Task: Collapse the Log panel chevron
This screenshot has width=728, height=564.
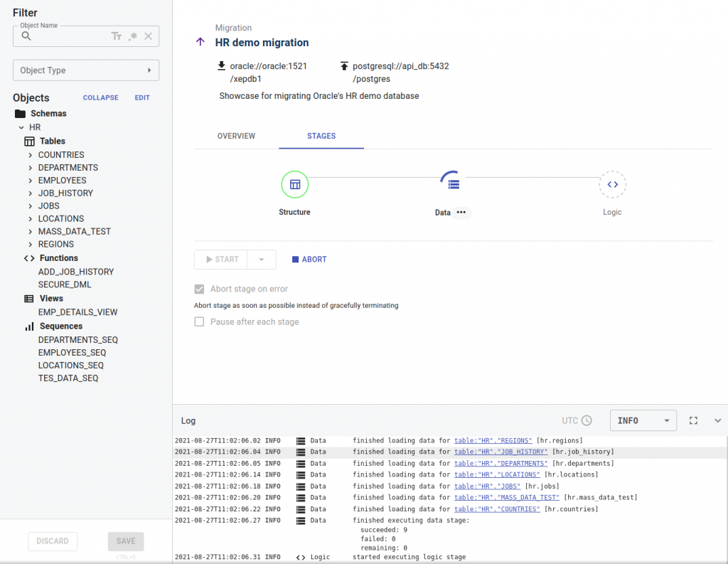Action: (717, 420)
